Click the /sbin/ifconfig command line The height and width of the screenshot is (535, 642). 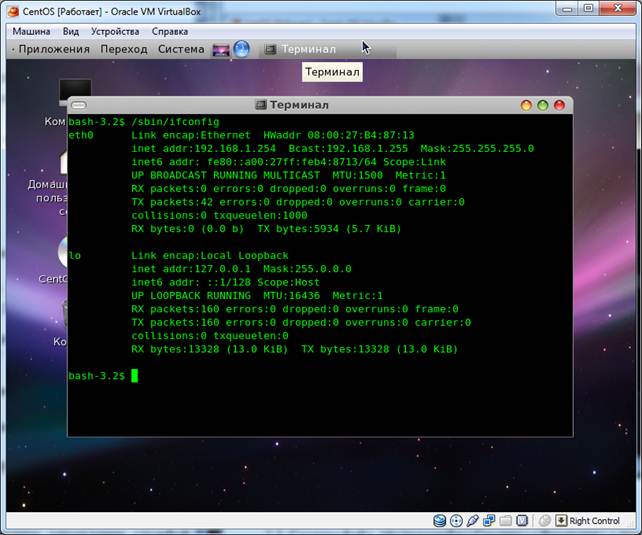(x=175, y=122)
